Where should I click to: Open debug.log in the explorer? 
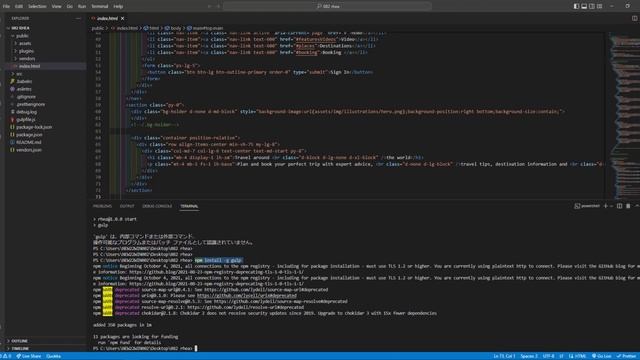[x=27, y=112]
